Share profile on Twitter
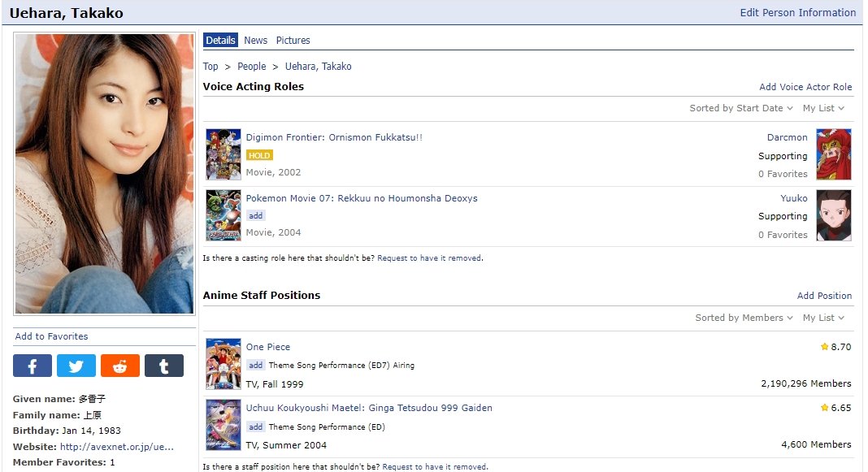The width and height of the screenshot is (868, 472). tap(76, 366)
